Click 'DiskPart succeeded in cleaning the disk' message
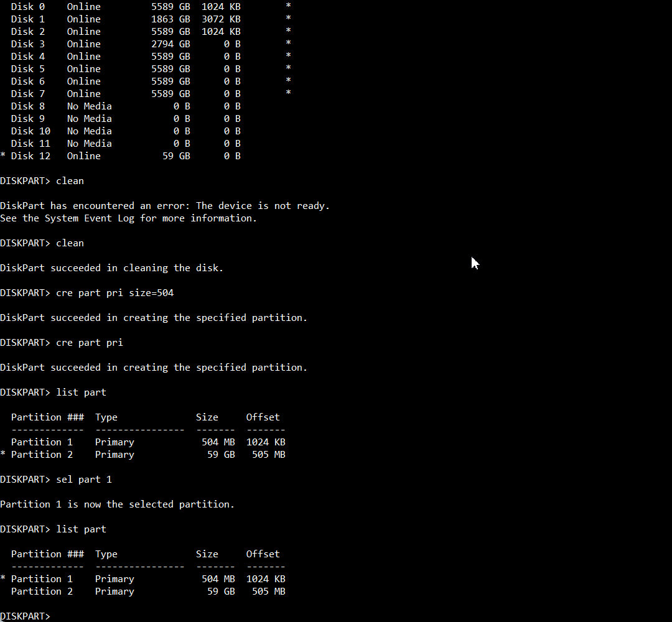The width and height of the screenshot is (672, 622). point(112,268)
